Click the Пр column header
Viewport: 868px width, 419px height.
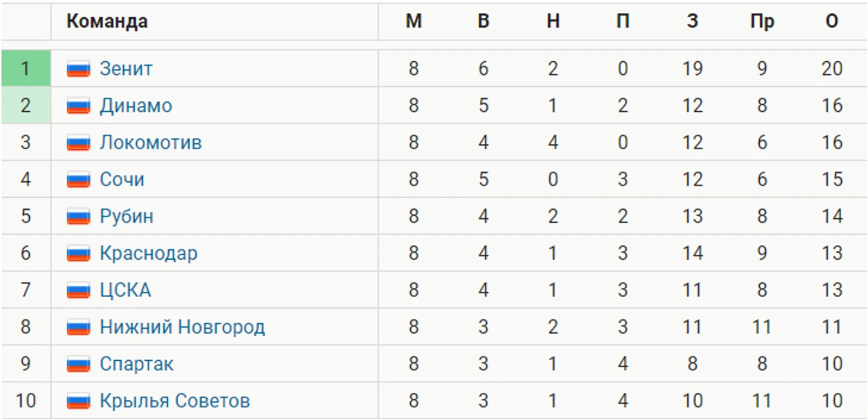(762, 21)
